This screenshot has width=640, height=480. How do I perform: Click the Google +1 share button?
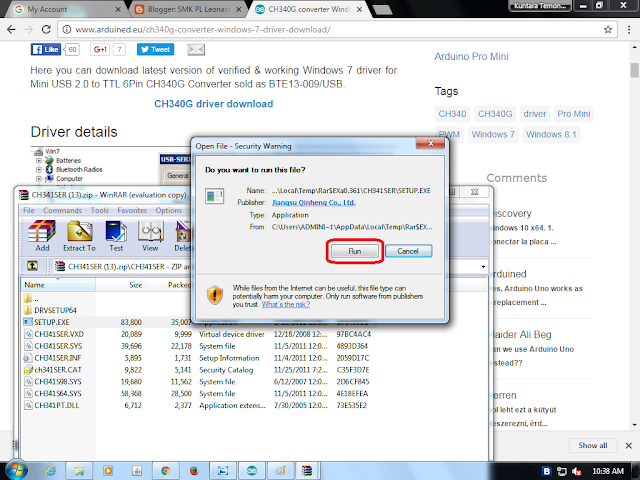coord(100,49)
